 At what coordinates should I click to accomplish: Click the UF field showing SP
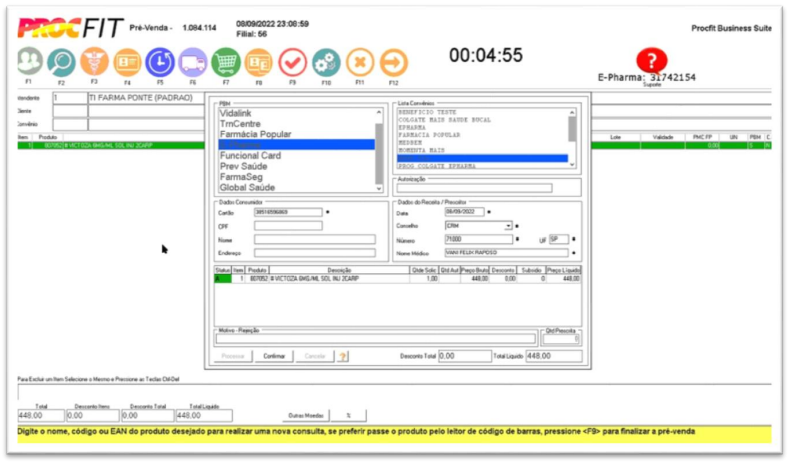[x=558, y=239]
